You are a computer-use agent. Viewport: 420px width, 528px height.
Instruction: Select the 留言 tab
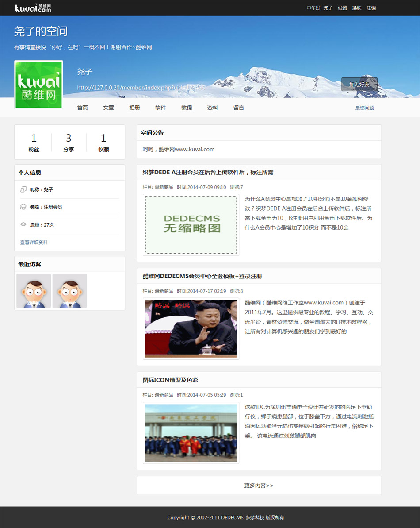coord(238,108)
